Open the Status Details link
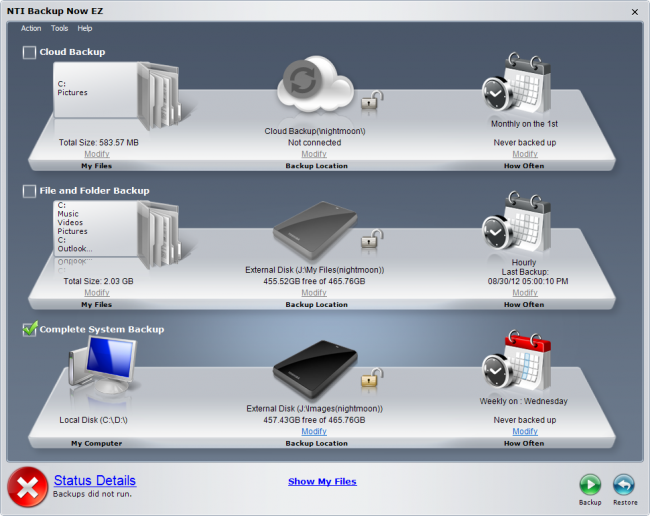 tap(95, 480)
